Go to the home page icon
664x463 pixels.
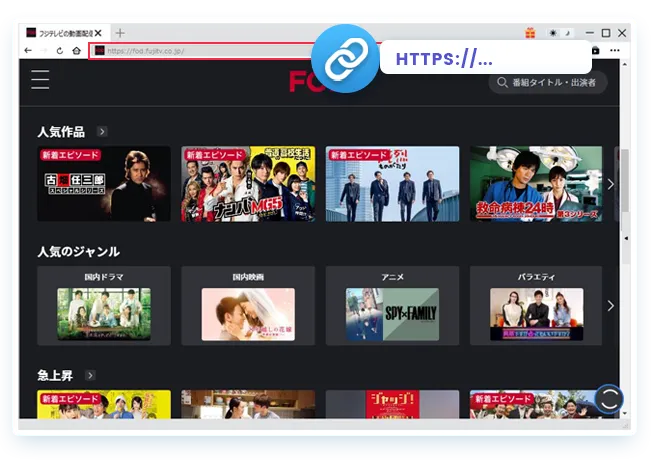click(76, 50)
